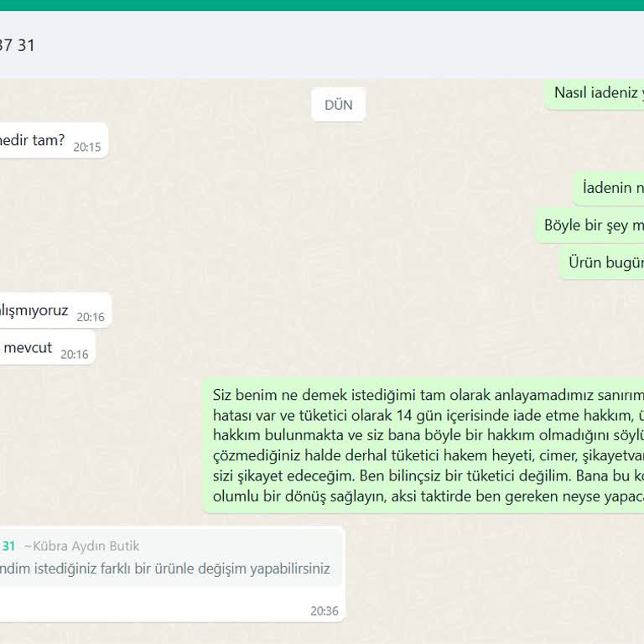
Task: Open quoted reply from Kübra Aydın Butik
Action: pyautogui.click(x=171, y=558)
